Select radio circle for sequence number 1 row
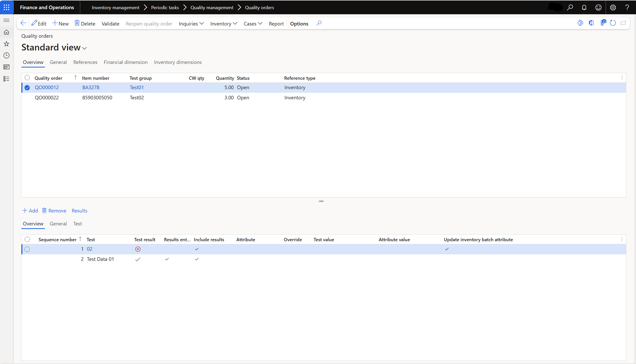 (27, 249)
